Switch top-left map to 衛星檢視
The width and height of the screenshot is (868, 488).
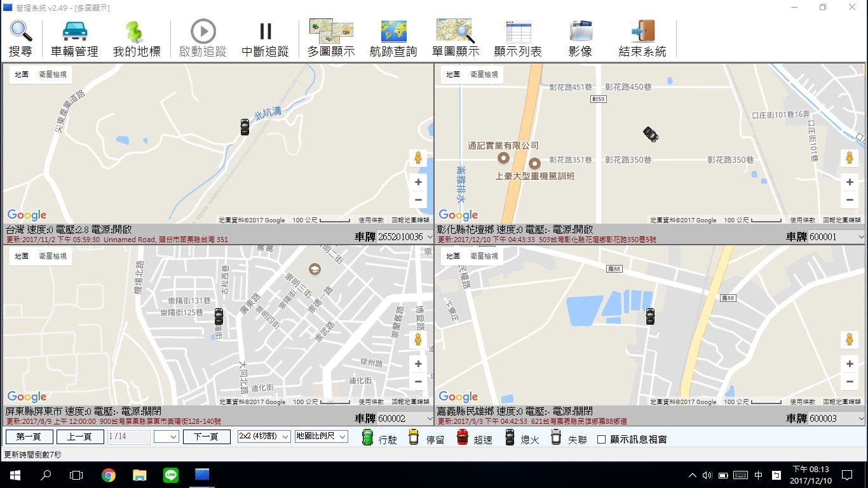pyautogui.click(x=53, y=74)
